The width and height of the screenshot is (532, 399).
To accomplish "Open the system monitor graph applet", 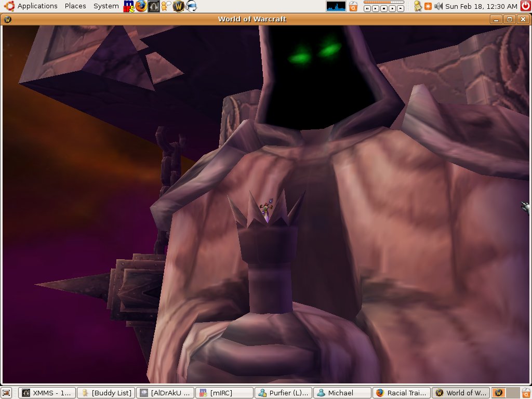I will click(x=336, y=6).
